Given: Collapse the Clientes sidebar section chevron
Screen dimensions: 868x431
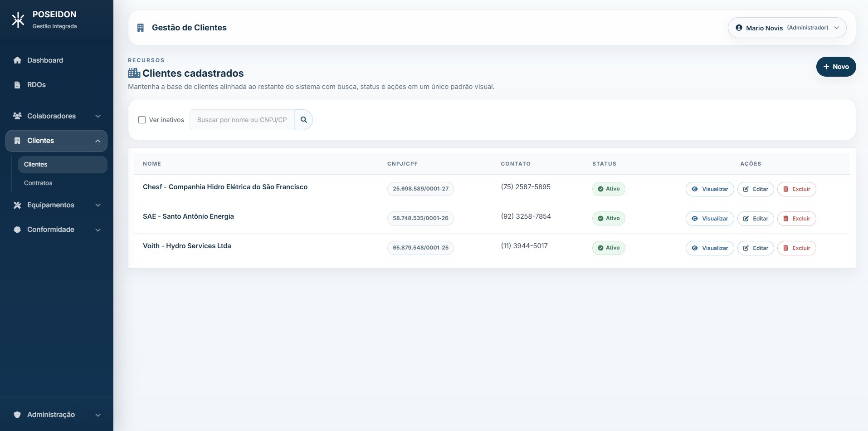Looking at the screenshot, I should pyautogui.click(x=98, y=141).
